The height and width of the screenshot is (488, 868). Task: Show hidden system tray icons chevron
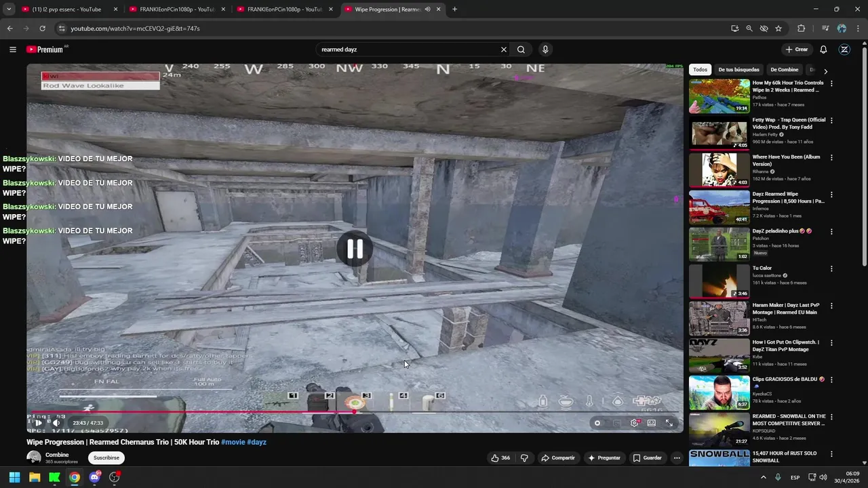click(764, 477)
